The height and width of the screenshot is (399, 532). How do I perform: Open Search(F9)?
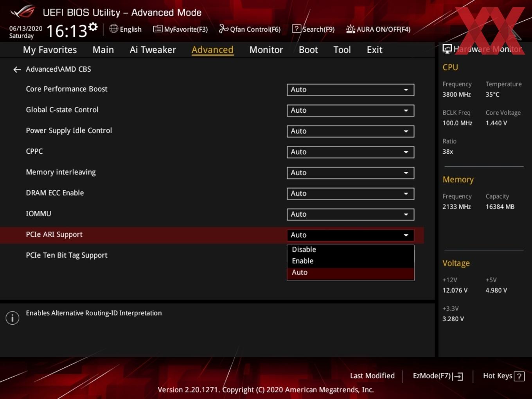pyautogui.click(x=313, y=29)
